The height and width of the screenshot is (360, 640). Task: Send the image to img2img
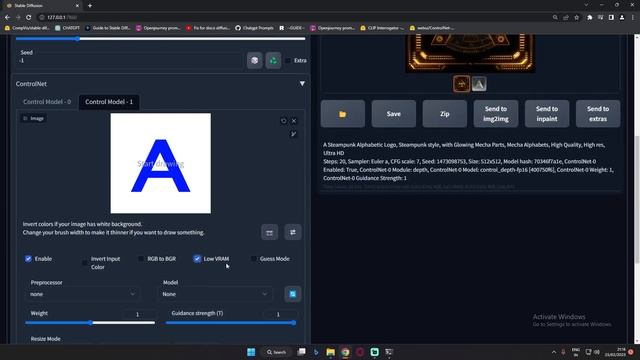click(496, 114)
